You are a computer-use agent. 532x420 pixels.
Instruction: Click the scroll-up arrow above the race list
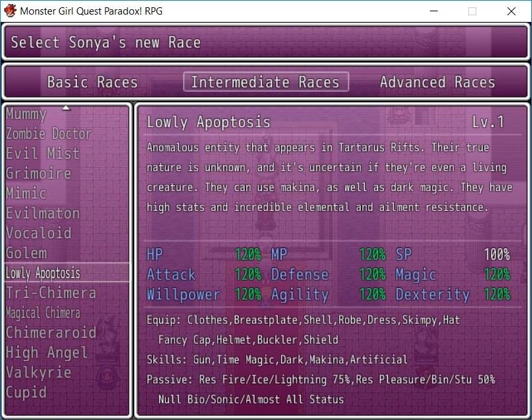pos(66,108)
